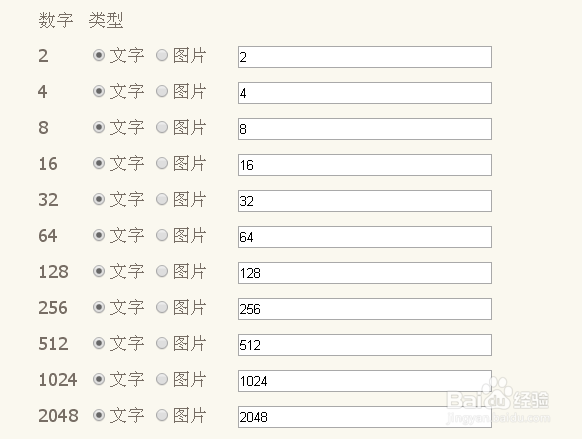Focus the field containing 512

pyautogui.click(x=365, y=345)
